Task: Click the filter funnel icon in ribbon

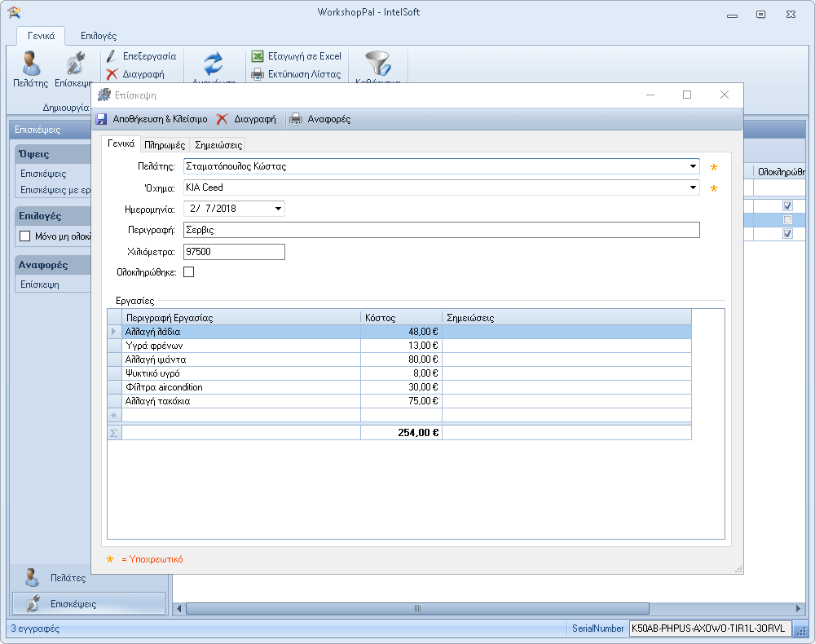Action: pyautogui.click(x=377, y=64)
